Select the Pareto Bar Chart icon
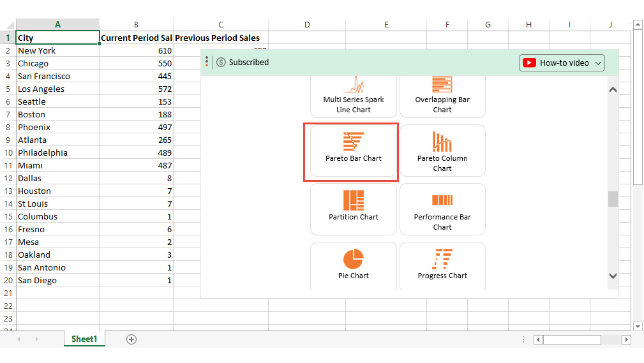The image size is (644, 363). point(353,142)
